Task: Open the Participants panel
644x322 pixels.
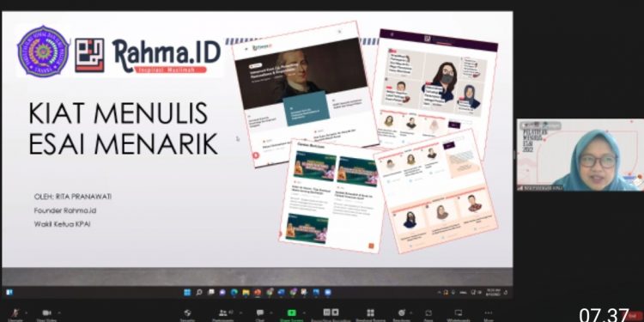Action: point(223,314)
